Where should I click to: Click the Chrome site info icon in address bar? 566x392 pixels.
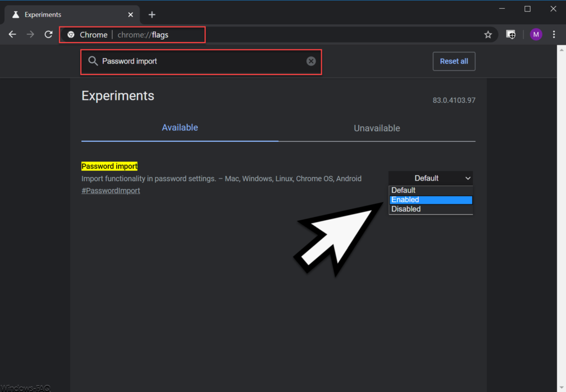[71, 35]
